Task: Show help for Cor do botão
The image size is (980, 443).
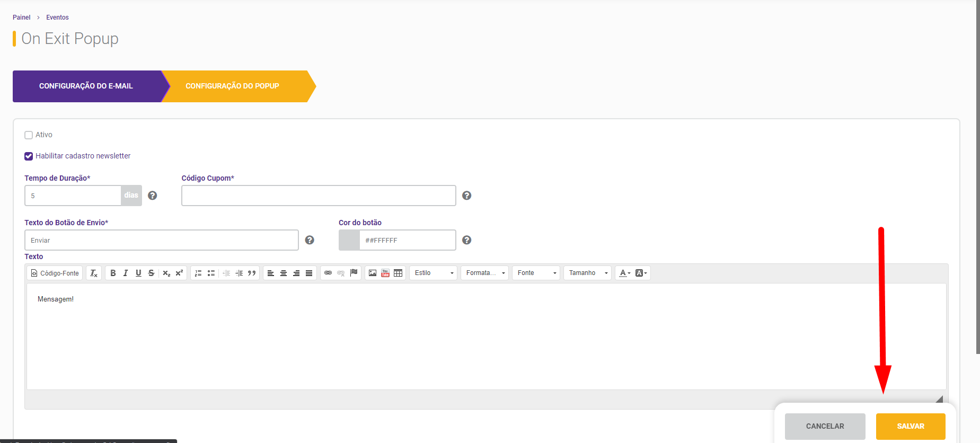Action: pos(467,240)
